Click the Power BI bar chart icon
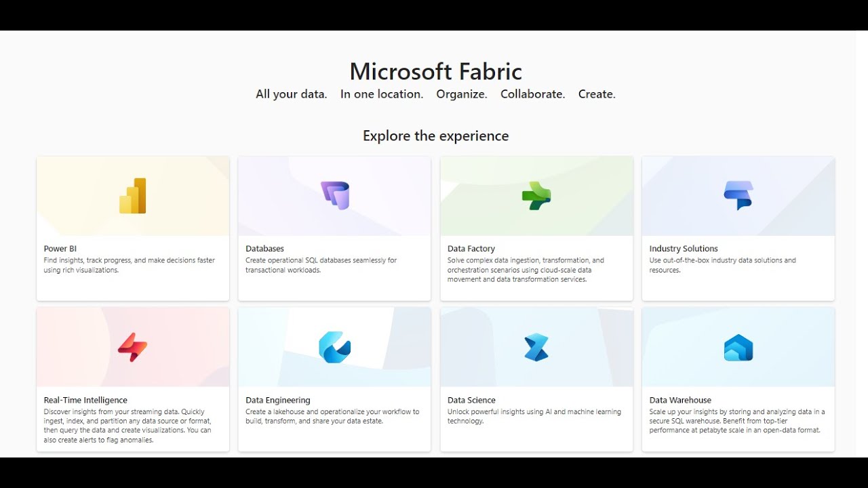The height and width of the screenshot is (488, 868). (x=133, y=196)
